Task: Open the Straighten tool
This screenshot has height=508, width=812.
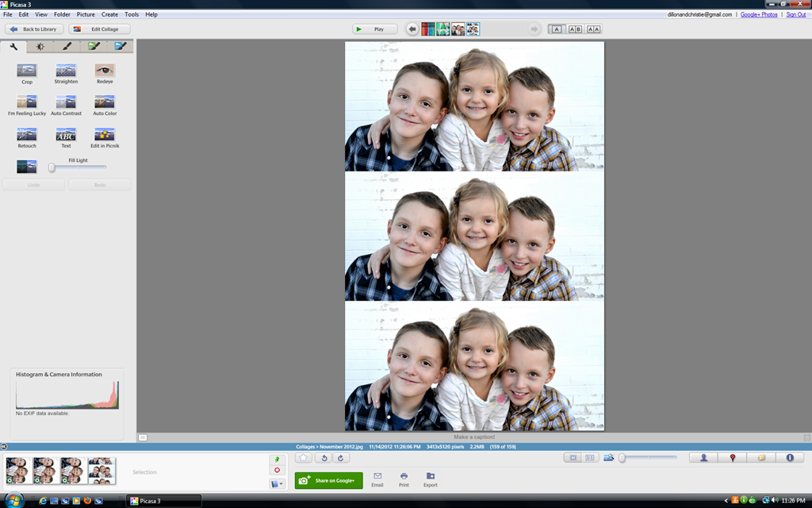Action: [66, 74]
